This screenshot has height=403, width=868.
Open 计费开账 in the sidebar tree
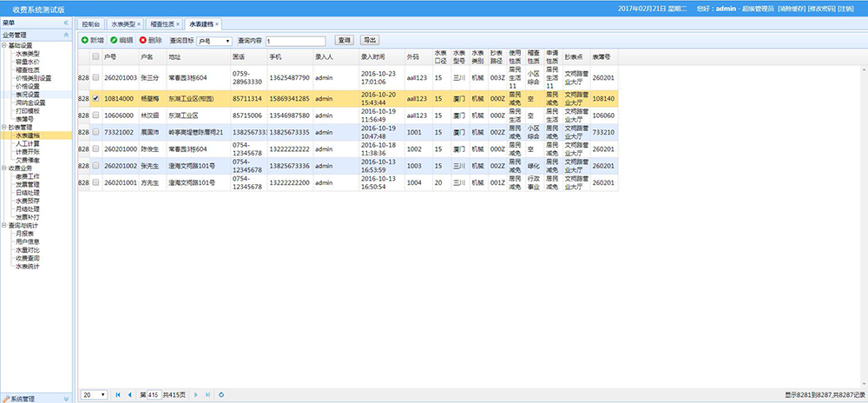click(x=28, y=152)
